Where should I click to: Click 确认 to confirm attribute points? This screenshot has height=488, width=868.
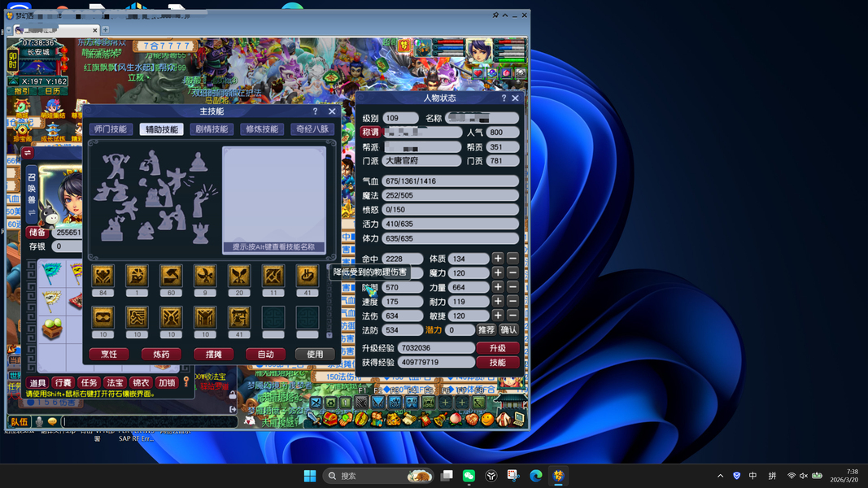508,329
